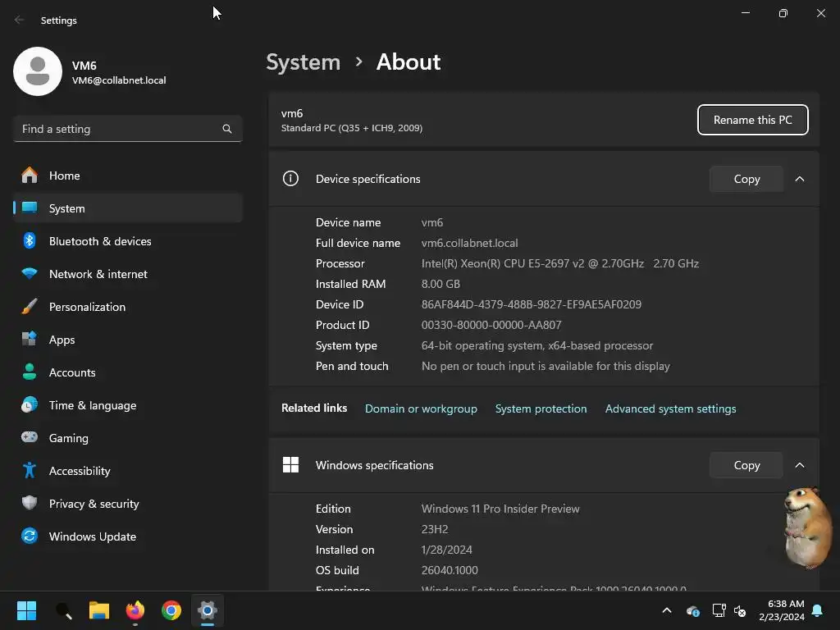Viewport: 840px width, 630px height.
Task: Click the cloud sync tray icon
Action: click(x=692, y=610)
